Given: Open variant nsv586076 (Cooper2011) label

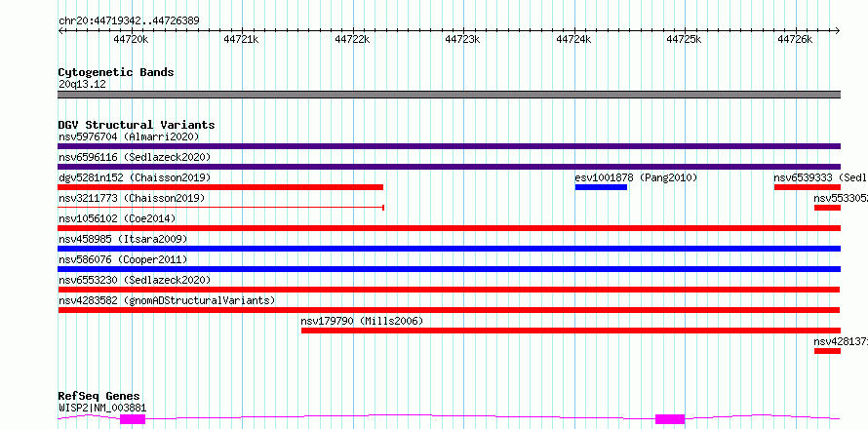Looking at the screenshot, I should click(123, 259).
